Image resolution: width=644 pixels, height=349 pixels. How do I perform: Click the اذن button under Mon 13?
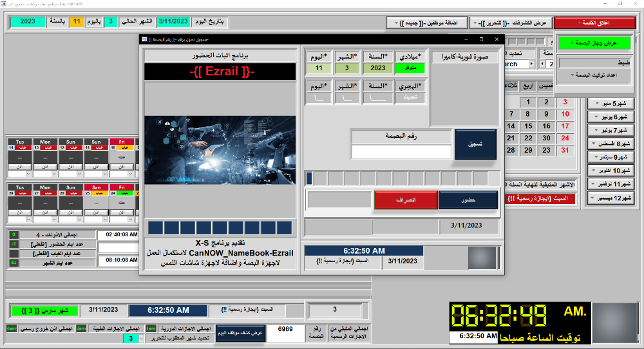[x=45, y=167]
